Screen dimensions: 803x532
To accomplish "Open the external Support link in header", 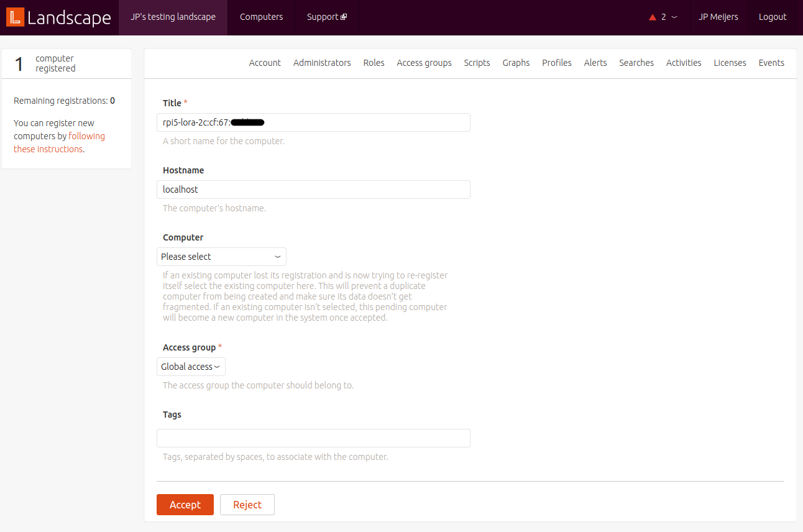I will 326,17.
